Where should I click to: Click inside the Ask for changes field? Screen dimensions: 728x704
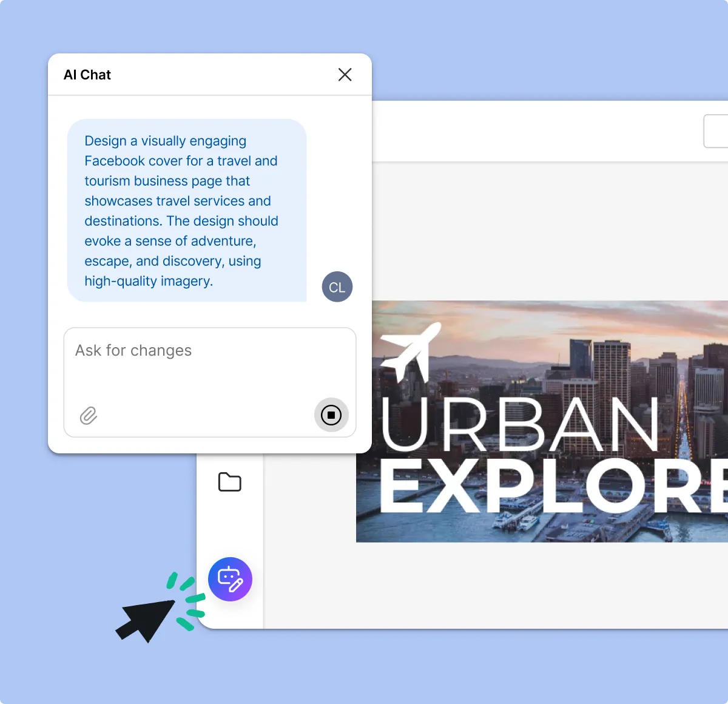point(182,358)
